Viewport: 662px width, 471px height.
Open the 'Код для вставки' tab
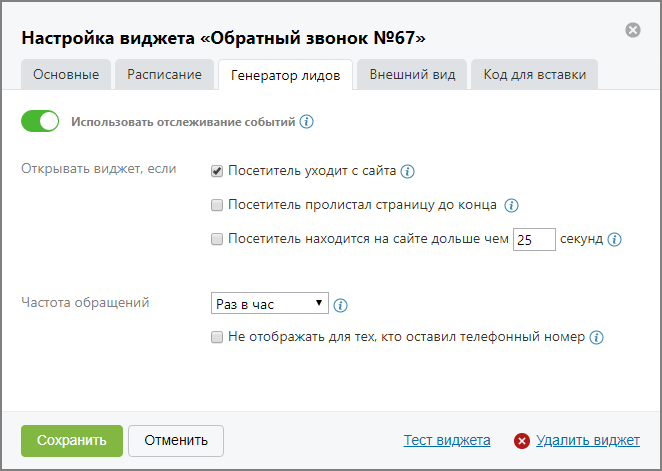coord(534,74)
